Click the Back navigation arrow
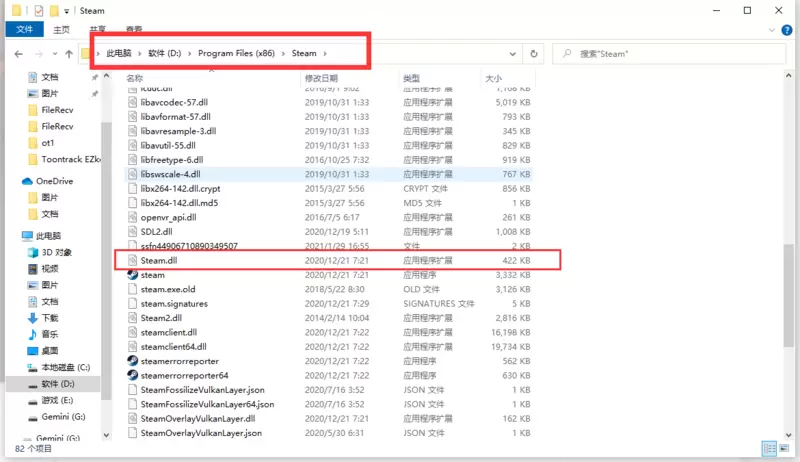The width and height of the screenshot is (800, 462). [19, 54]
